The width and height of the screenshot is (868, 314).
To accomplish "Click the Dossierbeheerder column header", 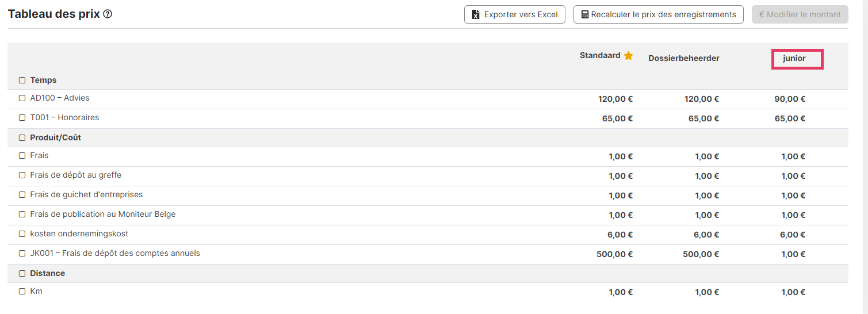I will (684, 58).
